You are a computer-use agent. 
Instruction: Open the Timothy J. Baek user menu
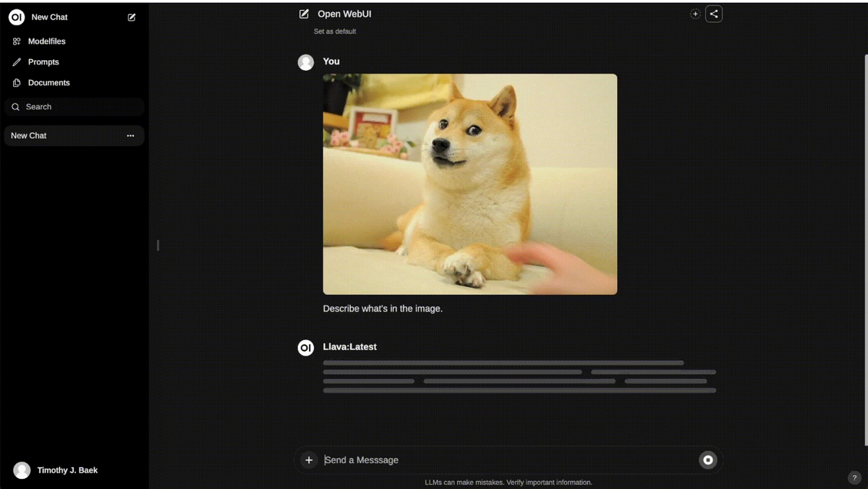click(67, 470)
